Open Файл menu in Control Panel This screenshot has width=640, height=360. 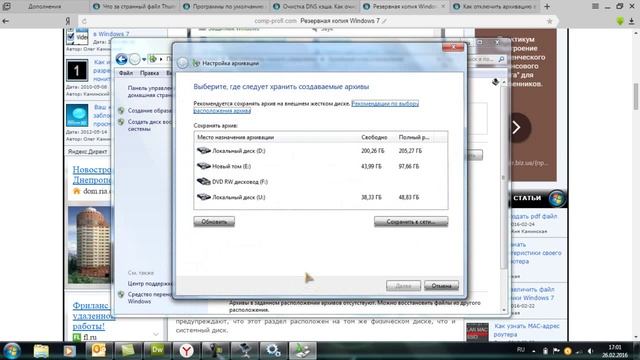(x=126, y=73)
